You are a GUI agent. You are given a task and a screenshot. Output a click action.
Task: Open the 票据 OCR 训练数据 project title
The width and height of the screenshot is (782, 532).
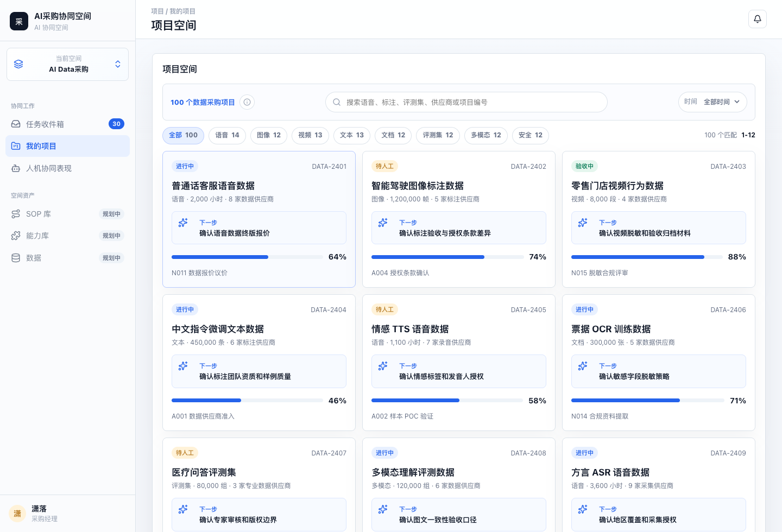coord(611,329)
